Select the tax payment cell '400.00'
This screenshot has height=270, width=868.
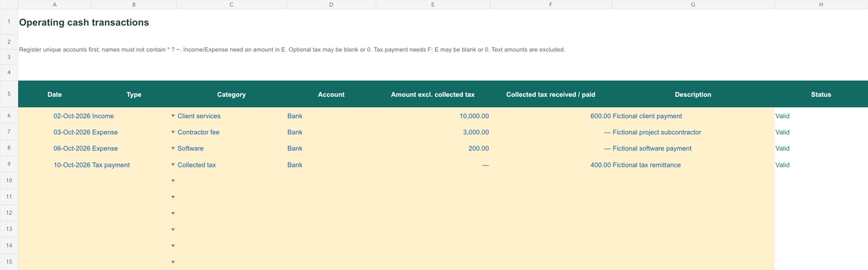click(550, 165)
